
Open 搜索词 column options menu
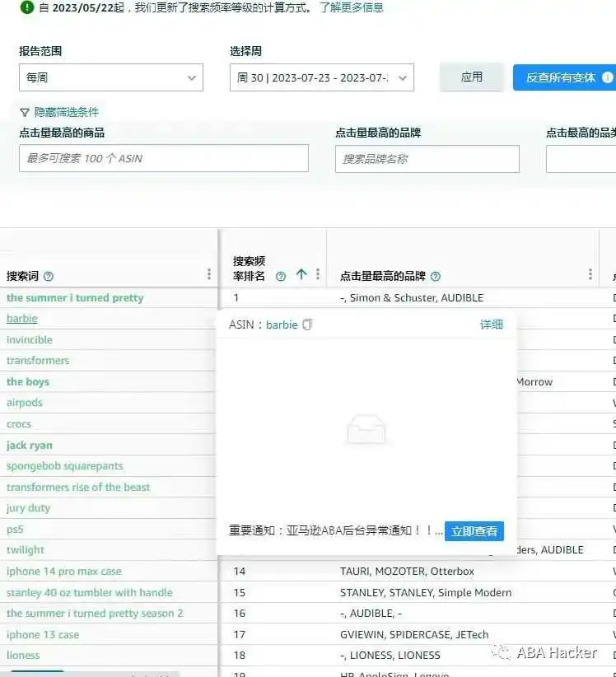209,273
